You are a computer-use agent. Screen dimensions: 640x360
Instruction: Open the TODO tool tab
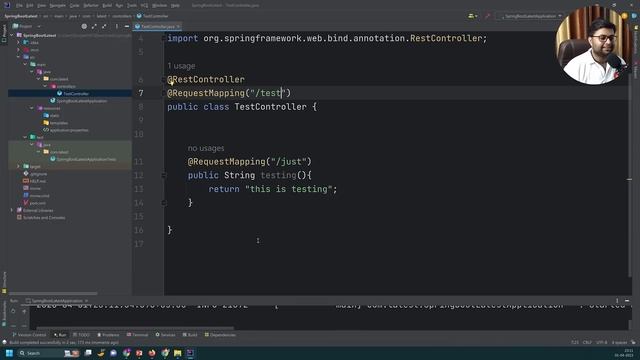(x=81, y=335)
